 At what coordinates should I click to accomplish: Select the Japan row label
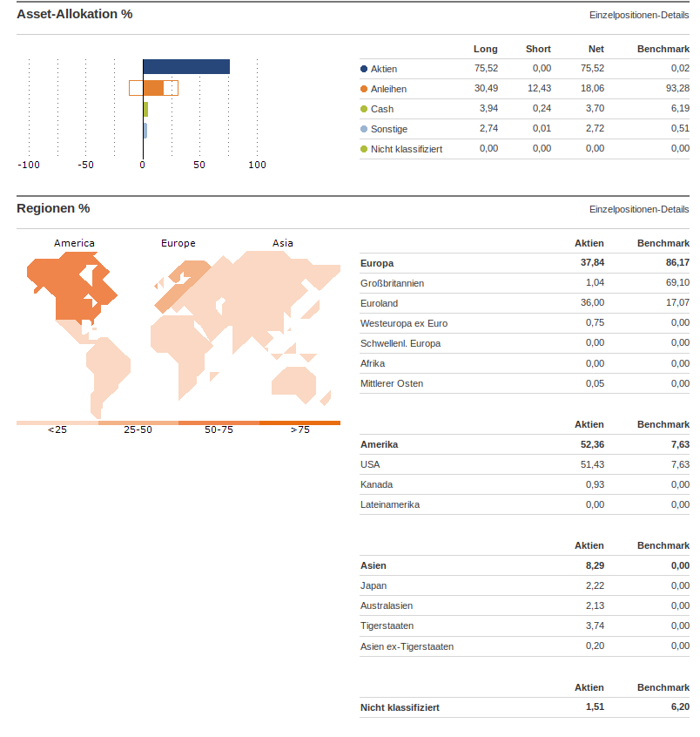pos(374,585)
